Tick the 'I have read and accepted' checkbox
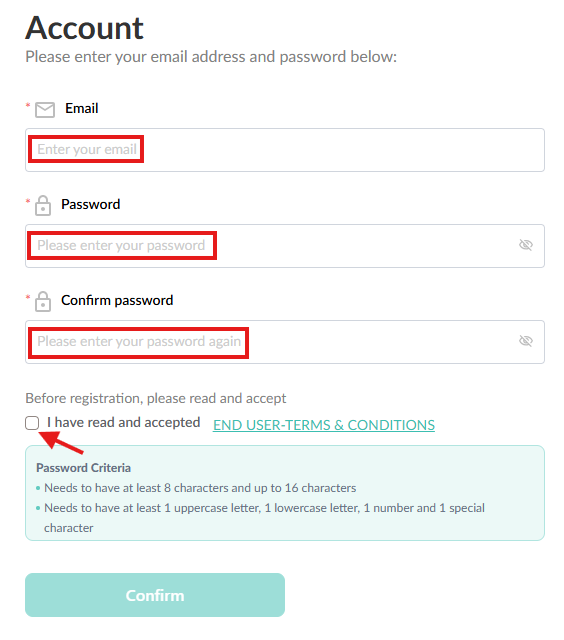Image resolution: width=564 pixels, height=640 pixels. pyautogui.click(x=32, y=423)
